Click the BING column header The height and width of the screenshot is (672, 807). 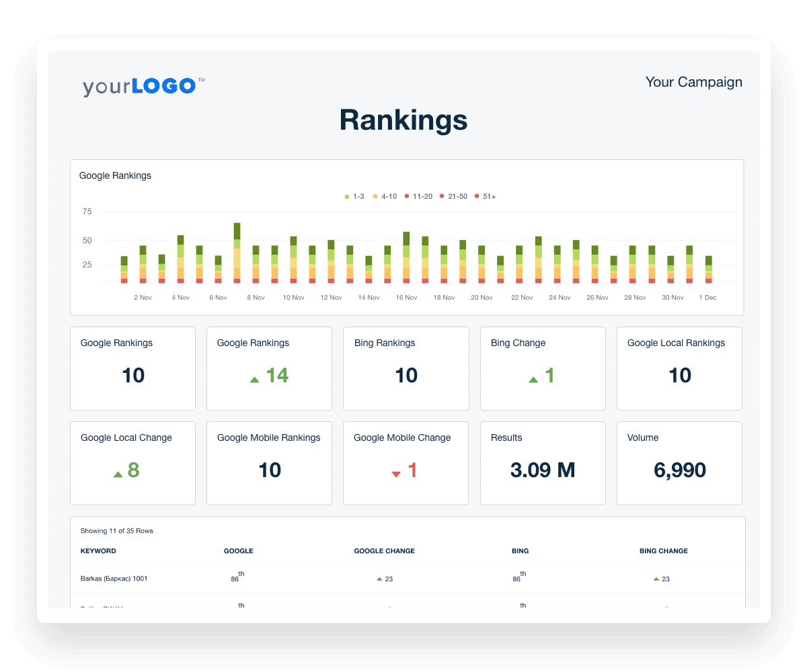tap(520, 551)
